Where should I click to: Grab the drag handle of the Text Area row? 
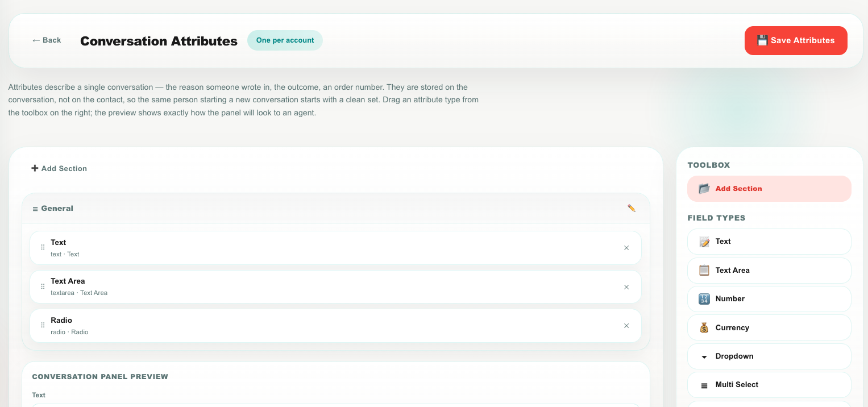click(43, 286)
